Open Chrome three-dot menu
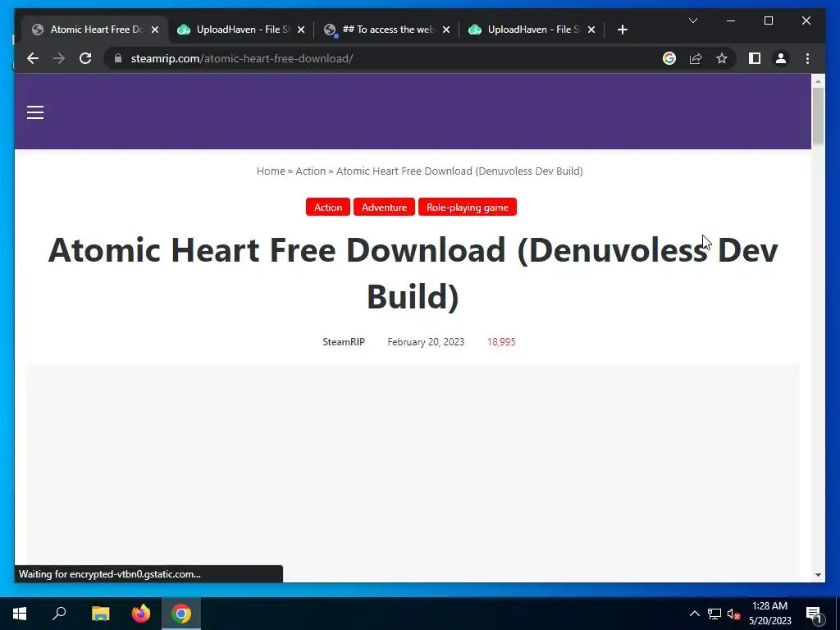Screen dimensions: 840x630 [x=807, y=58]
